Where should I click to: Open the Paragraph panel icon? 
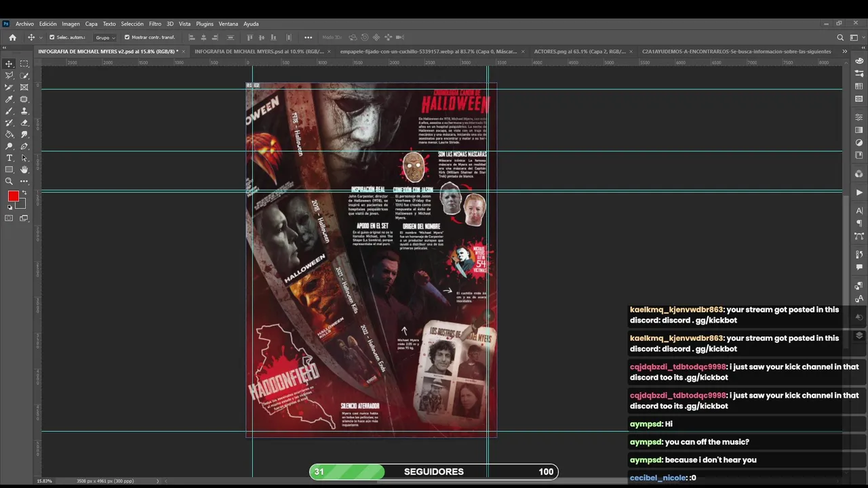pyautogui.click(x=859, y=223)
